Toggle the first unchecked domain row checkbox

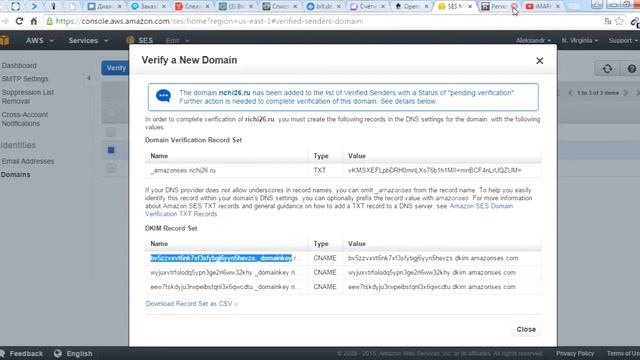[x=111, y=132]
